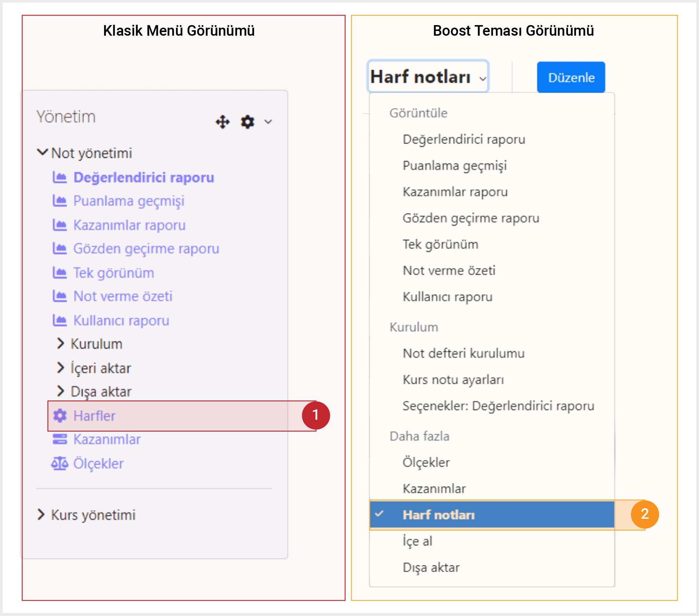
Task: Click the Kazanımlar list icon in sidebar
Action: (60, 439)
